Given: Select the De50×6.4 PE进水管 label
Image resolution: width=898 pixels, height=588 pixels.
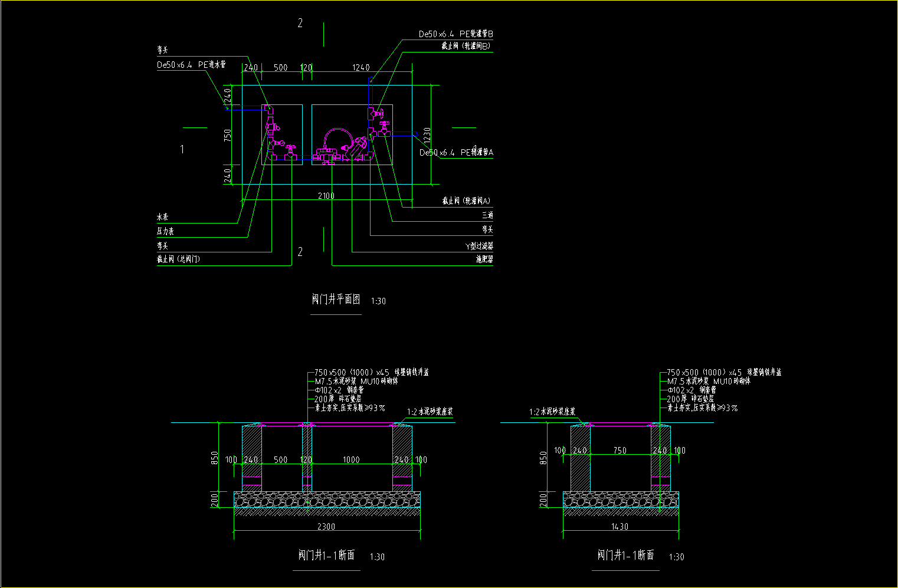Looking at the screenshot, I should 191,64.
